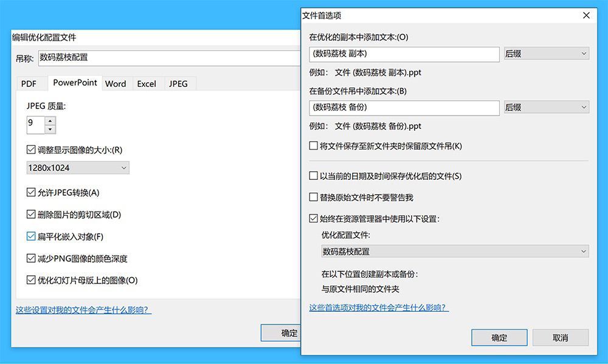Increase JPEG quality with up stepper arrow

pyautogui.click(x=50, y=121)
